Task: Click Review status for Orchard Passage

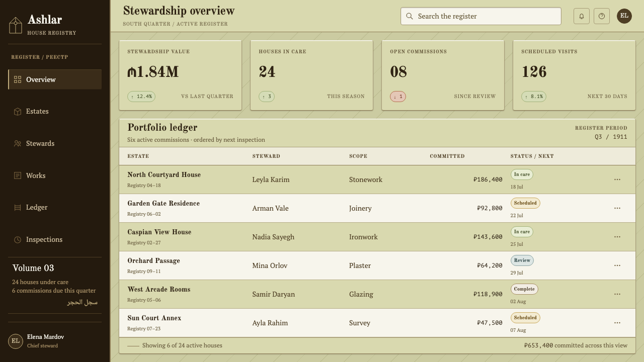Action: point(522,260)
